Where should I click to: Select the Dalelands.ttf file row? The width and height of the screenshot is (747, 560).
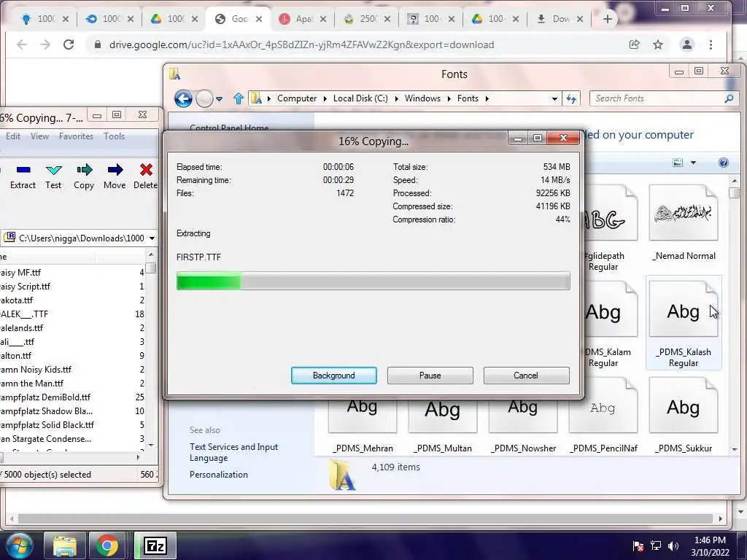pos(71,328)
